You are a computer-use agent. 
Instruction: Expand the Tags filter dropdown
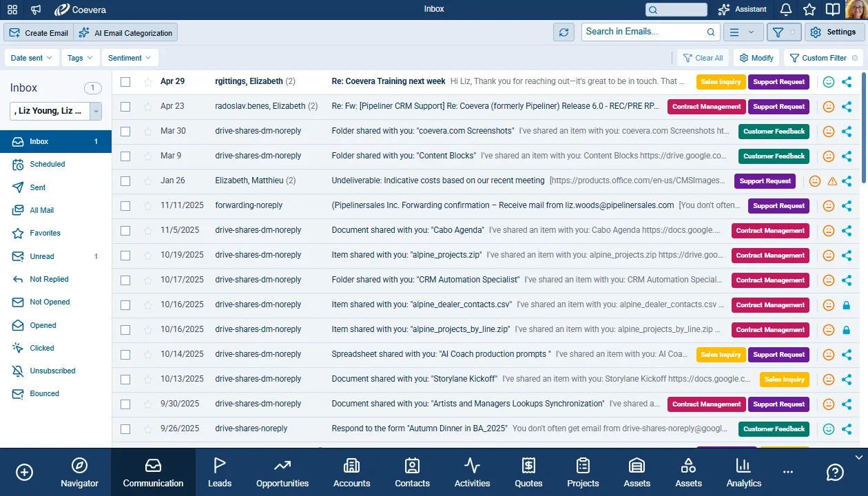point(81,58)
